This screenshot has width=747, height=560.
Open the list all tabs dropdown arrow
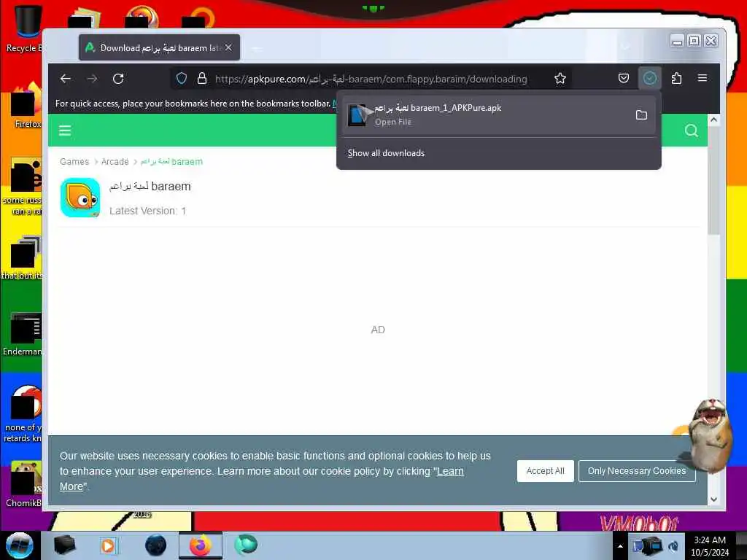[625, 47]
